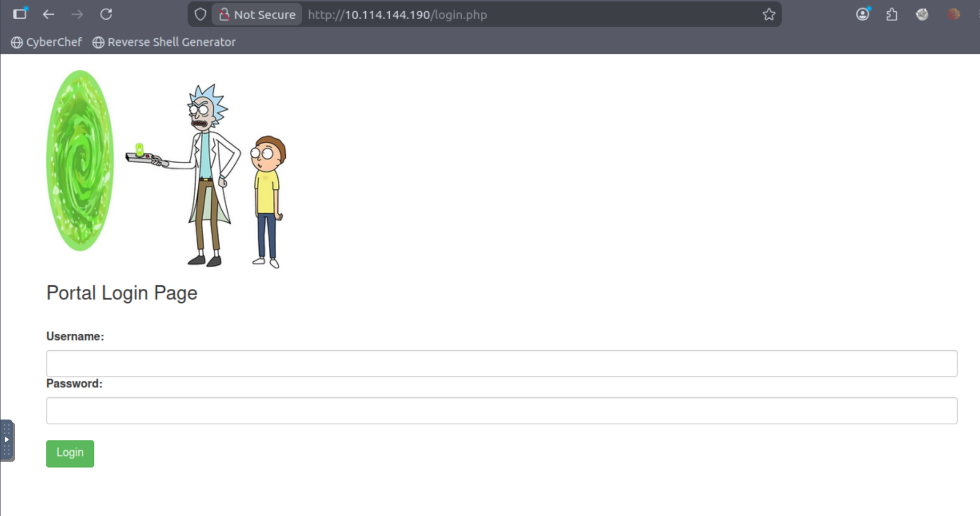Click the Password input field
Screen dimensions: 980x516
coord(502,410)
